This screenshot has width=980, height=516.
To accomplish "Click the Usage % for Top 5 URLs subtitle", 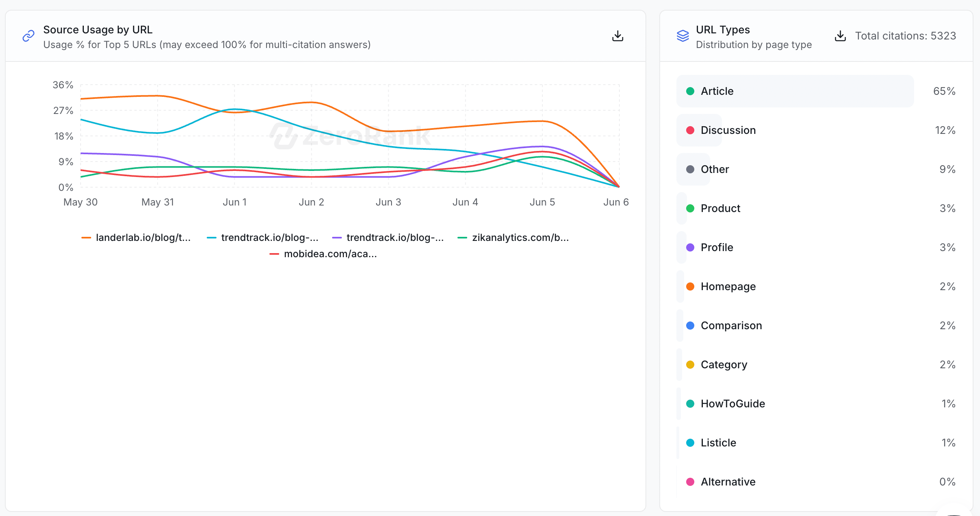I will tap(207, 45).
